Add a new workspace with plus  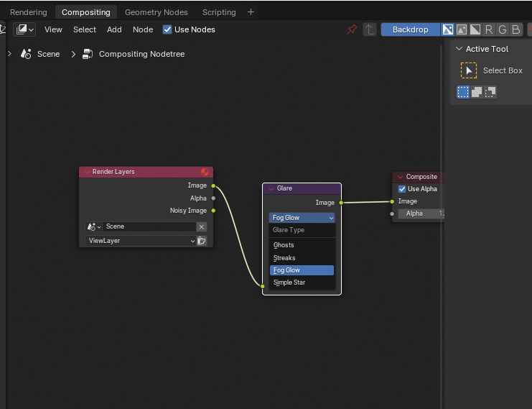coord(251,12)
